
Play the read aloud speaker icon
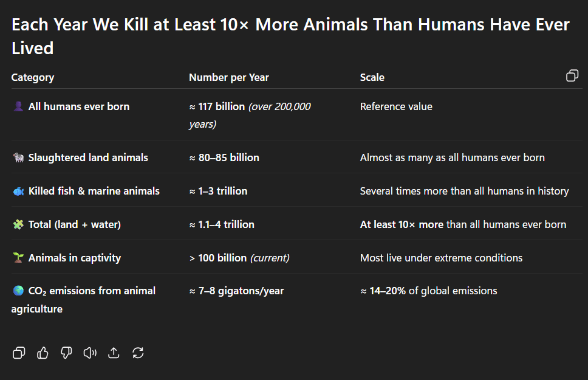pos(90,353)
